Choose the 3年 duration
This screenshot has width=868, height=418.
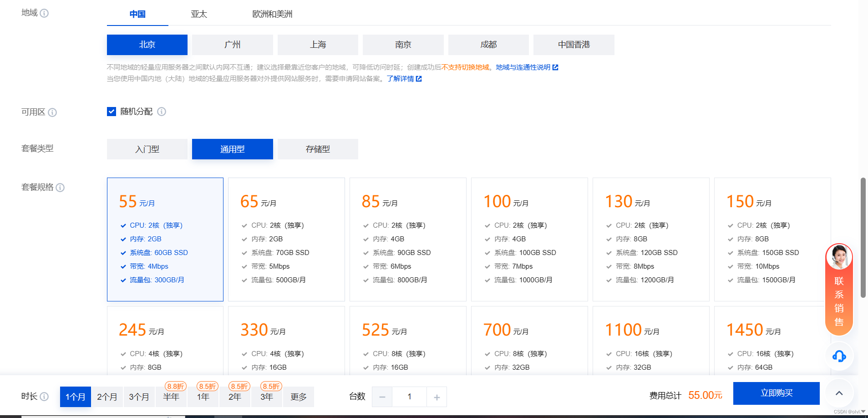coord(267,397)
